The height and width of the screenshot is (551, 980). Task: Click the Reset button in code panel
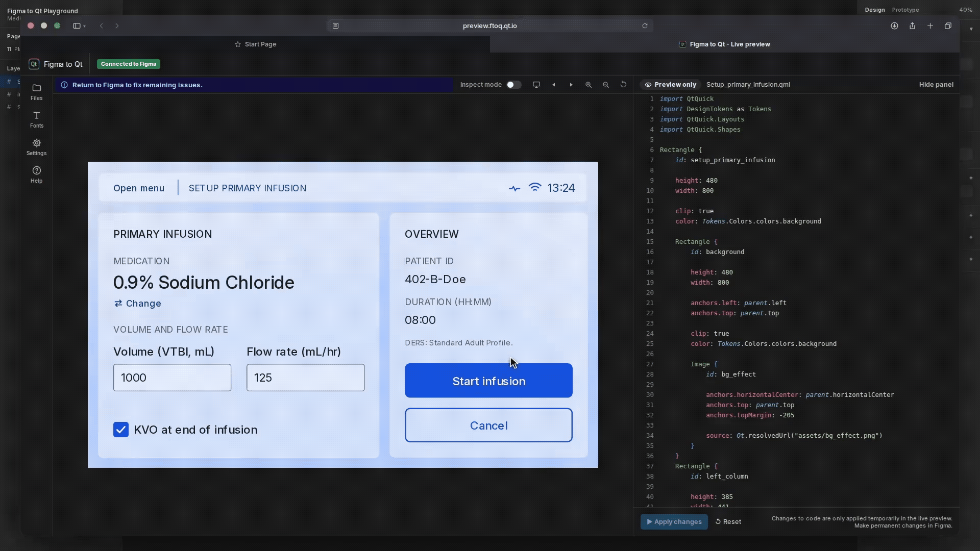coord(728,522)
